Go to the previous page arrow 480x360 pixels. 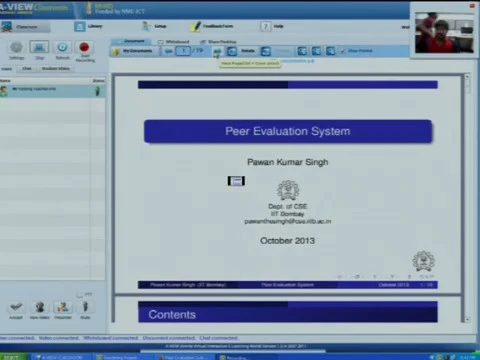tap(169, 51)
